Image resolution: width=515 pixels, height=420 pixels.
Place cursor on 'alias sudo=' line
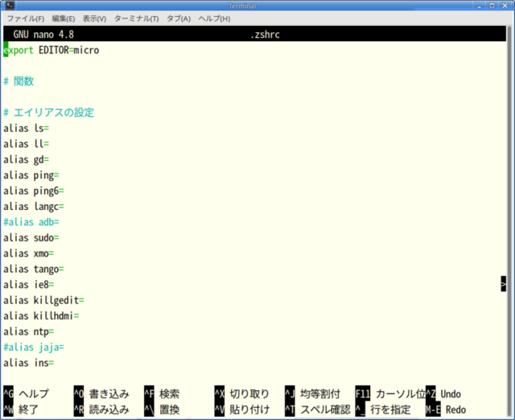(x=31, y=237)
